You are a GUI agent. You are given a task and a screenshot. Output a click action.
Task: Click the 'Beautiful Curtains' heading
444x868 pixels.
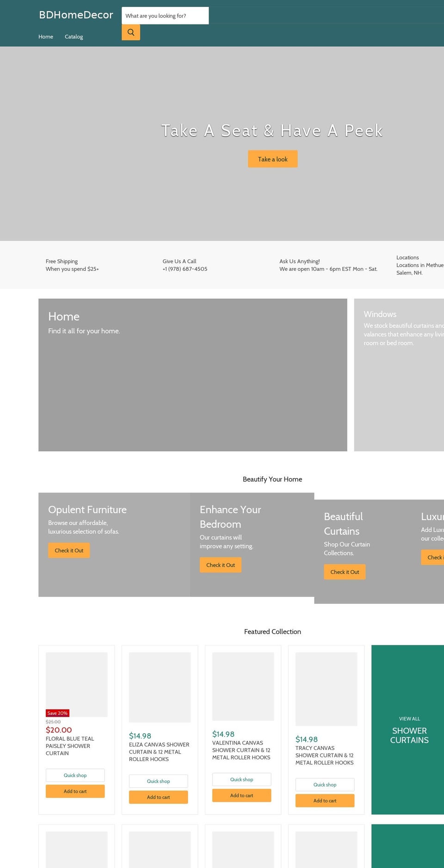pyautogui.click(x=343, y=524)
